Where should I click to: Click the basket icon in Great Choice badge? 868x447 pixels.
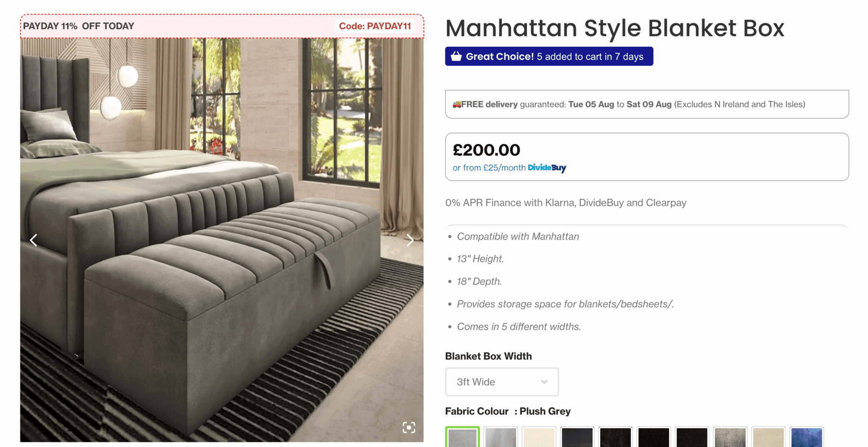tap(456, 56)
